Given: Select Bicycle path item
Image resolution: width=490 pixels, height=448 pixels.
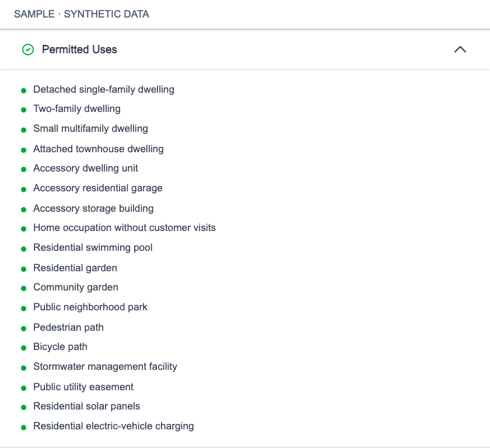Looking at the screenshot, I should pos(60,346).
